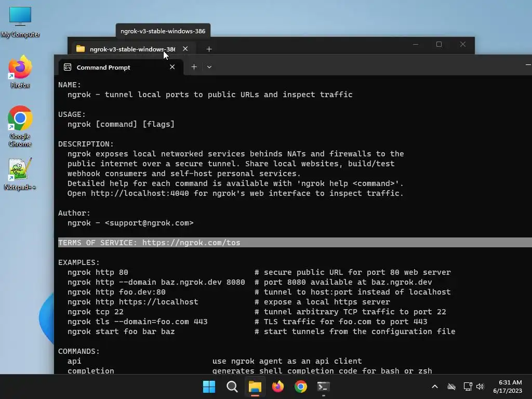Open taskbar Search magnifier
532x399 pixels.
tap(232, 387)
